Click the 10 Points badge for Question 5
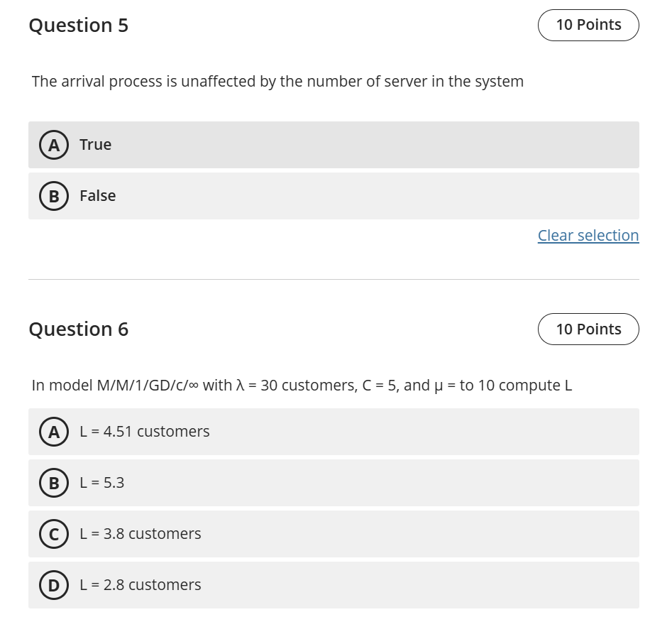650x644 pixels. click(588, 24)
